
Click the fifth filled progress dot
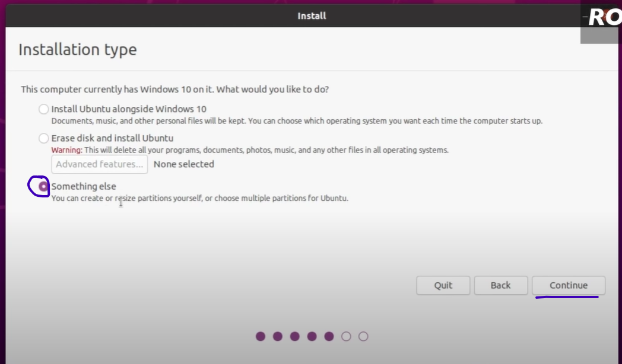329,336
